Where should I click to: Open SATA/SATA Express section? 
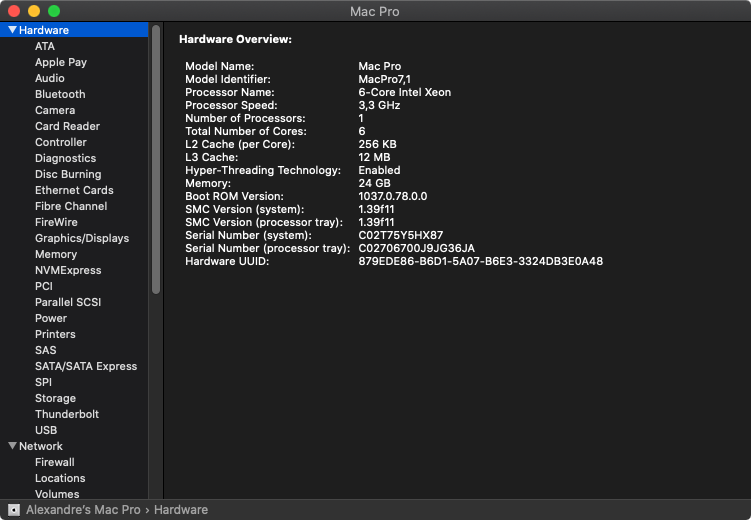86,366
